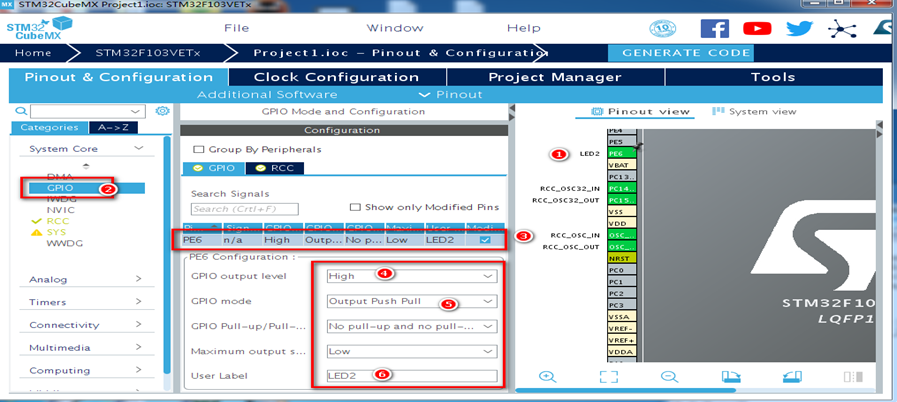Click GENERATE CODE button

pyautogui.click(x=685, y=53)
